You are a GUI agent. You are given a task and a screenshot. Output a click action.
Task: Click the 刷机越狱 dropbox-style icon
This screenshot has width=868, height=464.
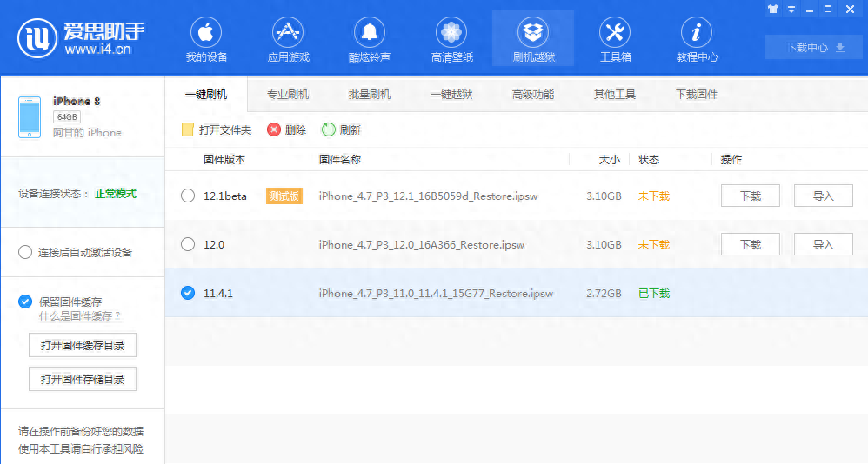pos(533,33)
